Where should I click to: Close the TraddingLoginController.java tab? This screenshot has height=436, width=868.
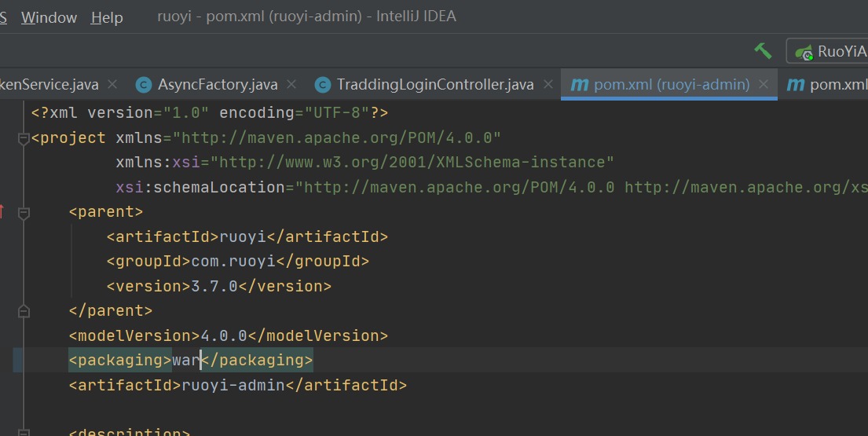coord(548,85)
